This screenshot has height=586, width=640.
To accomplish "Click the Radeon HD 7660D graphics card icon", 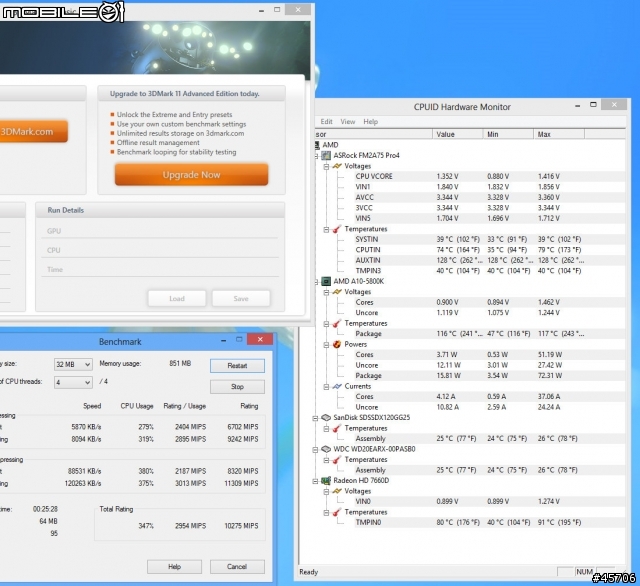I will click(326, 480).
